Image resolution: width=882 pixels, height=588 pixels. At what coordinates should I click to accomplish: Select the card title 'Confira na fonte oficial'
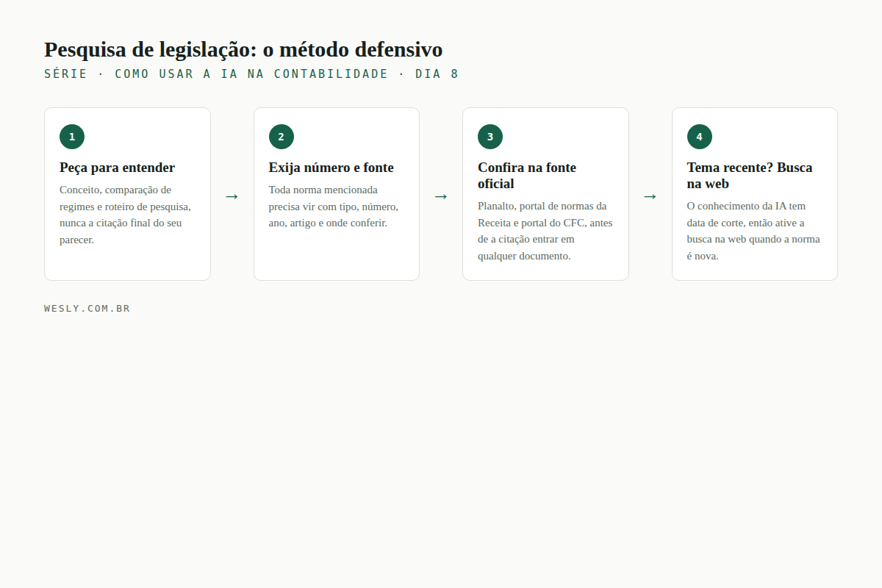[527, 176]
